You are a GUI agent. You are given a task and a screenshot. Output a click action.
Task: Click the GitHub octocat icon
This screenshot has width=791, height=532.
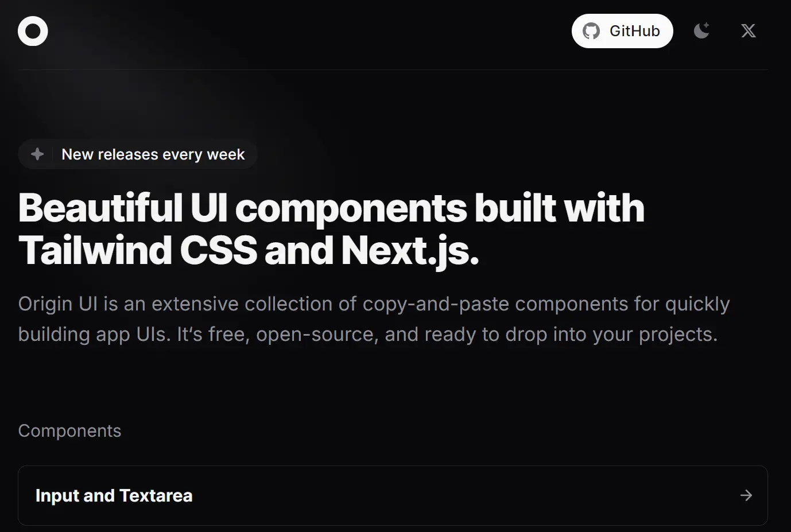(591, 31)
